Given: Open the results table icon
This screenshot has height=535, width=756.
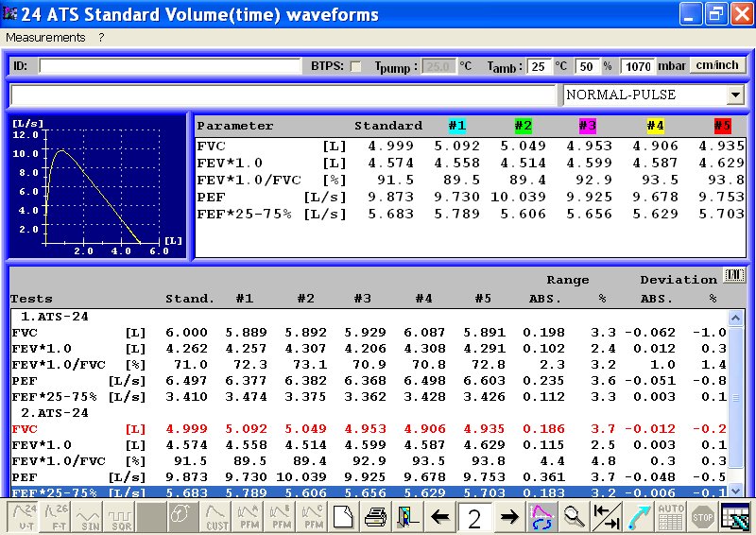Looking at the screenshot, I should [x=735, y=517].
